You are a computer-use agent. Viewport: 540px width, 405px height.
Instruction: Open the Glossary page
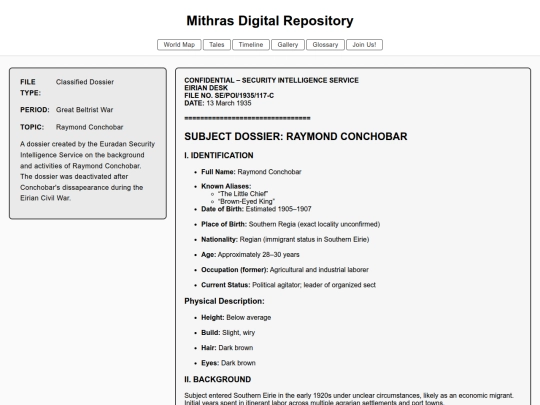point(325,45)
